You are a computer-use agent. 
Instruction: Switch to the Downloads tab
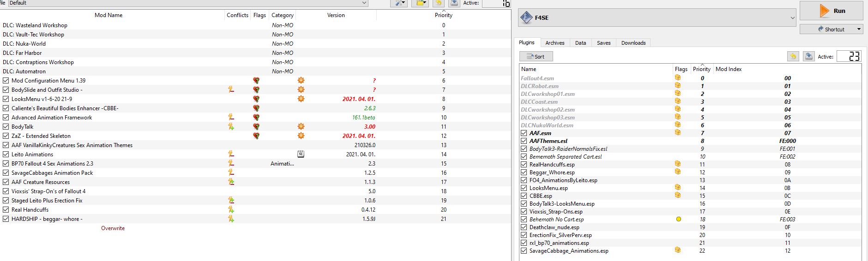pyautogui.click(x=633, y=43)
